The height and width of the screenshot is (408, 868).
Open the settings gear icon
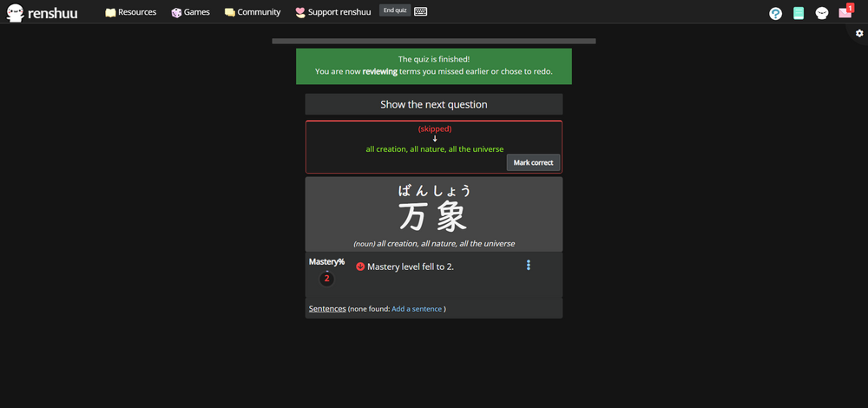click(x=859, y=33)
